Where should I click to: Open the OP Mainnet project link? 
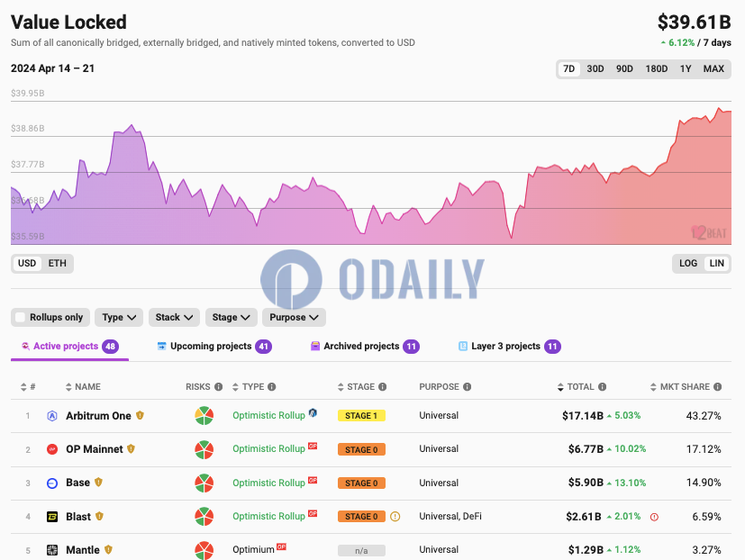pos(94,449)
